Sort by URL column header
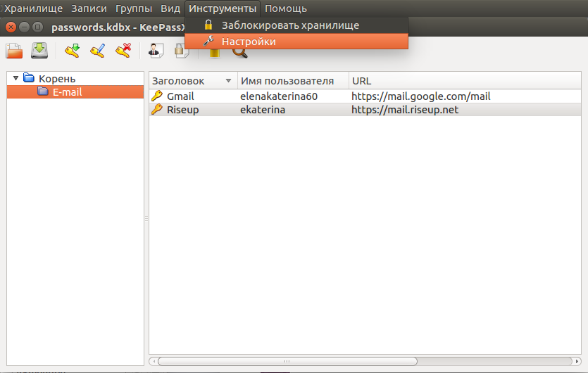The image size is (588, 373). pos(465,81)
